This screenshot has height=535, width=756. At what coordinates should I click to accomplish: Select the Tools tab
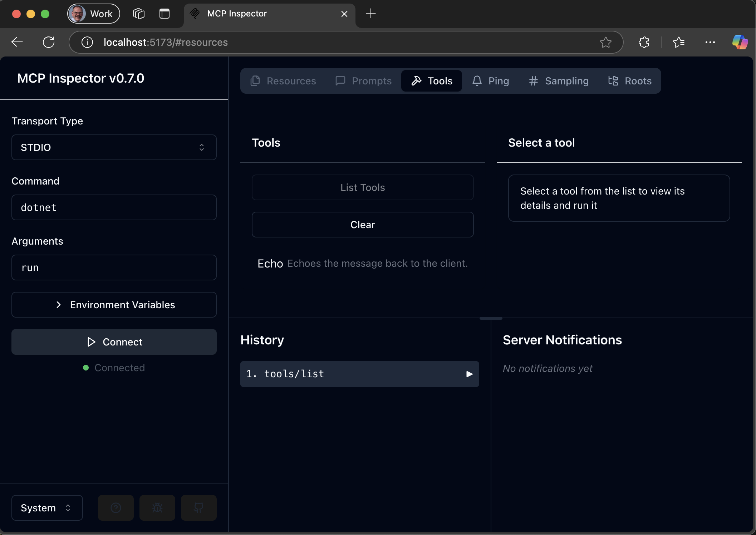tap(432, 81)
